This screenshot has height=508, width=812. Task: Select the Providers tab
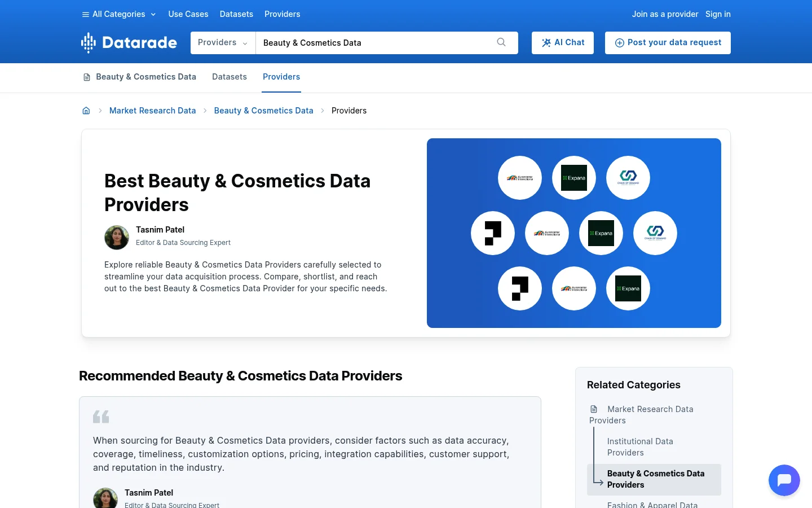[281, 77]
